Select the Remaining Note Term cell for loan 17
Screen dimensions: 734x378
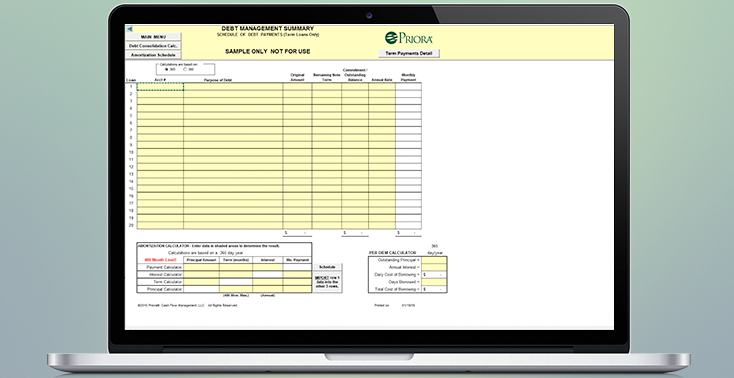327,203
